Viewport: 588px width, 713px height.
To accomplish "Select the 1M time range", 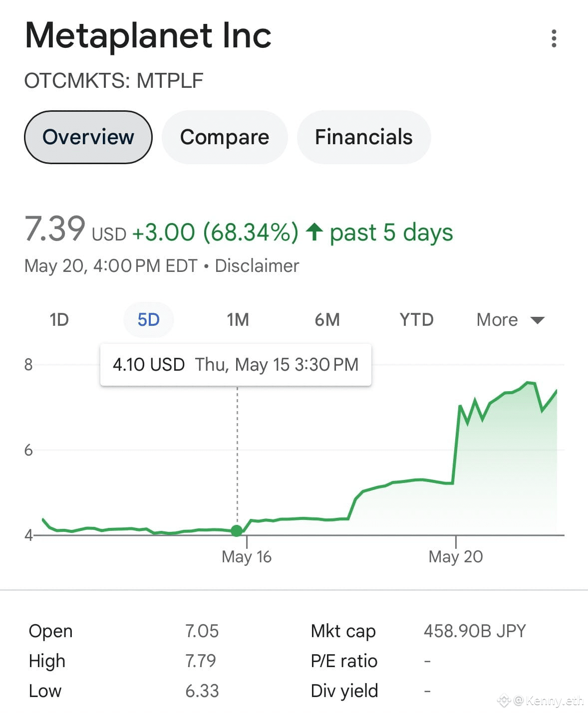I will click(x=238, y=319).
